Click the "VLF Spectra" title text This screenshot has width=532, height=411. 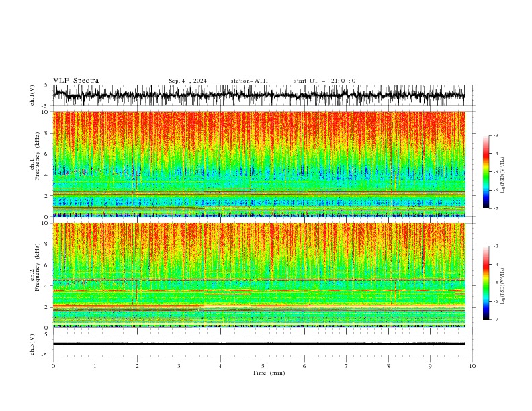coord(76,81)
